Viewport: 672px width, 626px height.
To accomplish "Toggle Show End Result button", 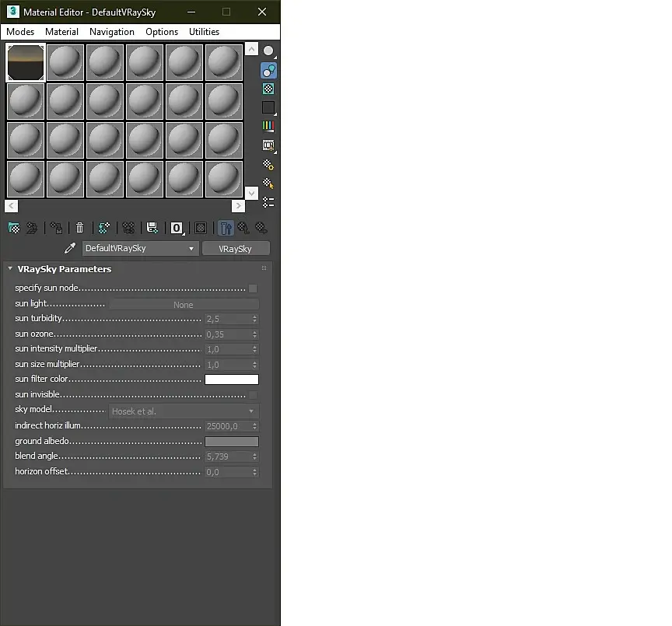I will (x=226, y=228).
